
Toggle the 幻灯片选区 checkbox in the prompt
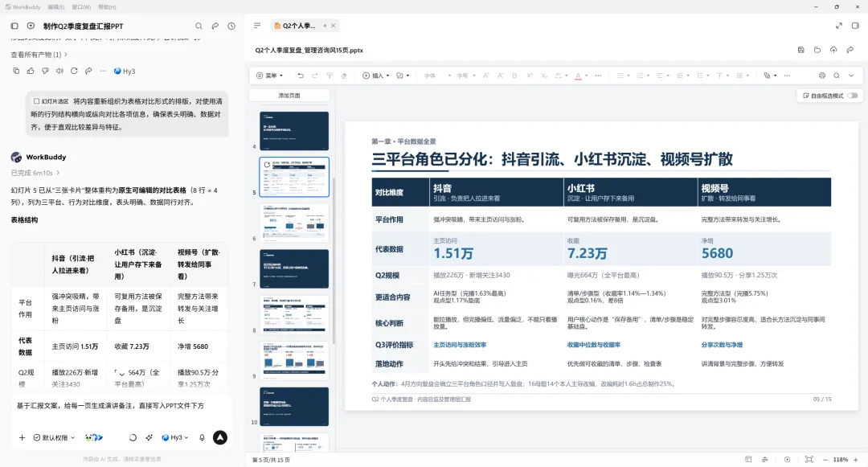click(x=36, y=101)
